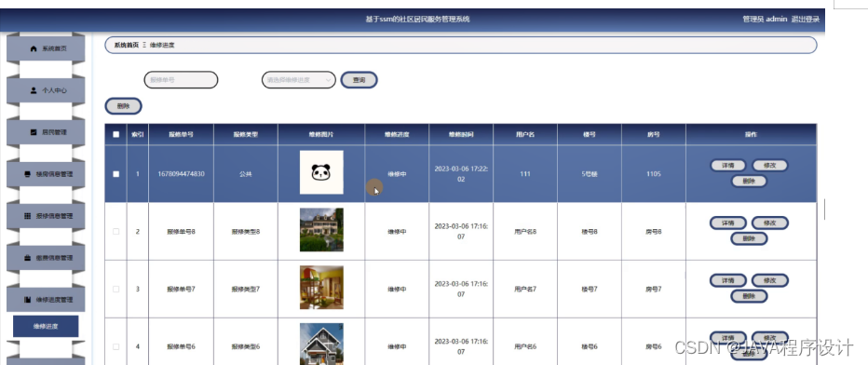
Task: Click the chart icon beside 居民管理
Action: [34, 132]
